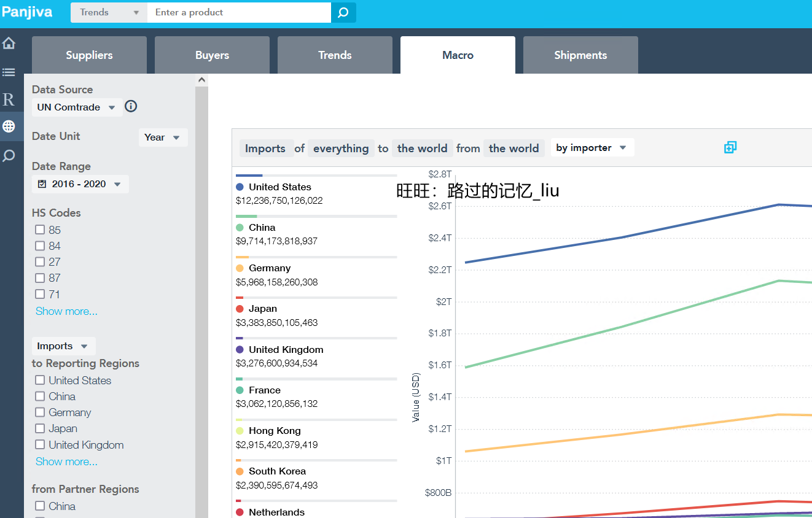The image size is (812, 518).
Task: Check Germany reporting region box
Action: pos(40,412)
